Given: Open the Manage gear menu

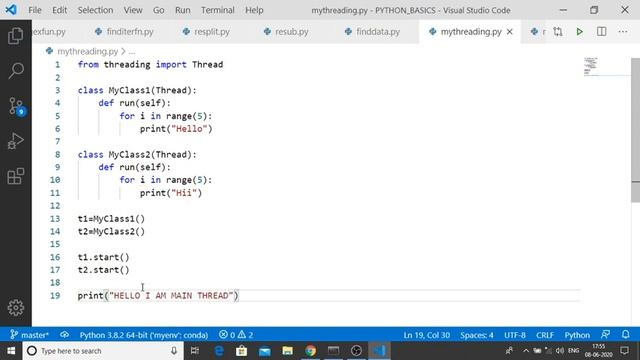Looking at the screenshot, I should pos(16,308).
